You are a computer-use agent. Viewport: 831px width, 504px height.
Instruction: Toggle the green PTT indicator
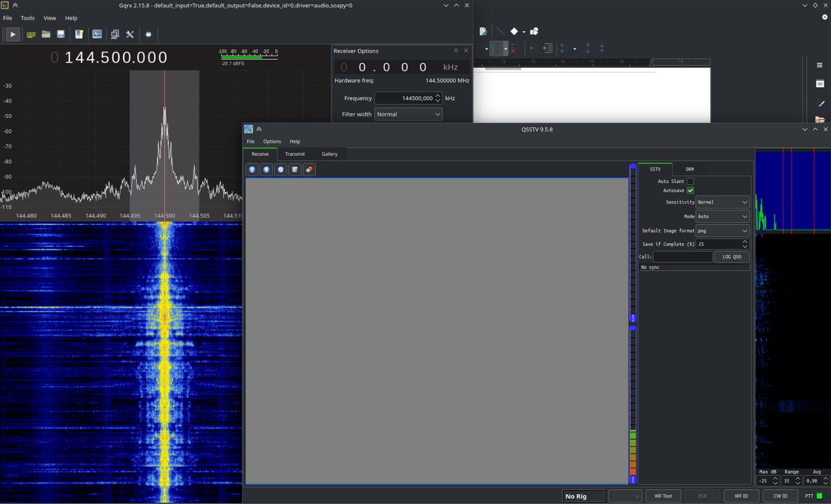click(819, 496)
